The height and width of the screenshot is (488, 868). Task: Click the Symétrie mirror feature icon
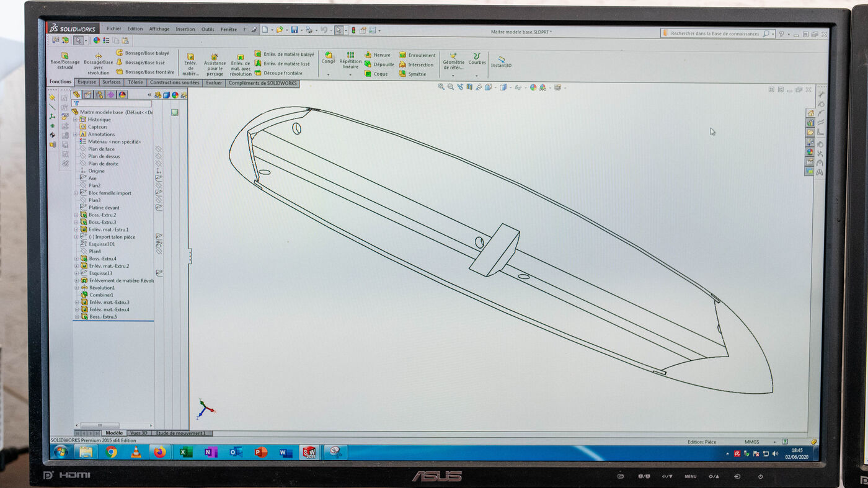(x=413, y=74)
